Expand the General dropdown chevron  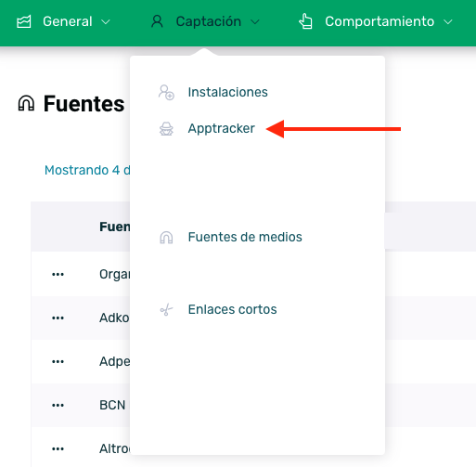tap(106, 22)
